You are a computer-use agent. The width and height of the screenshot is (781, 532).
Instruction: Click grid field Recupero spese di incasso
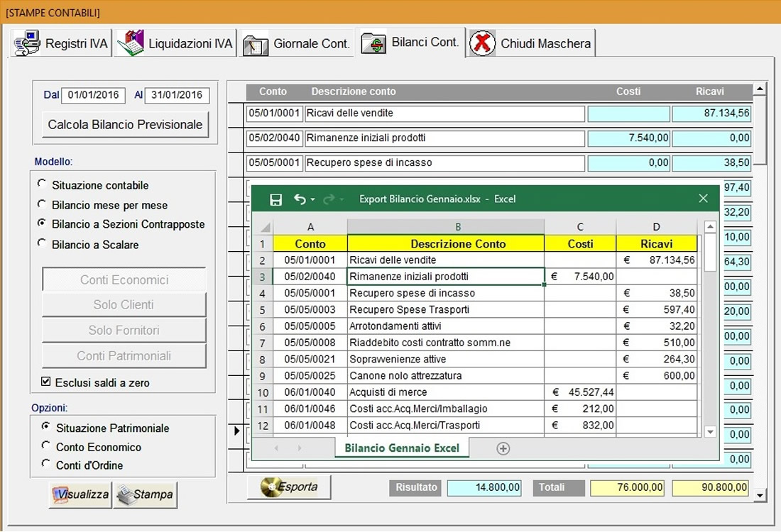[x=444, y=162]
